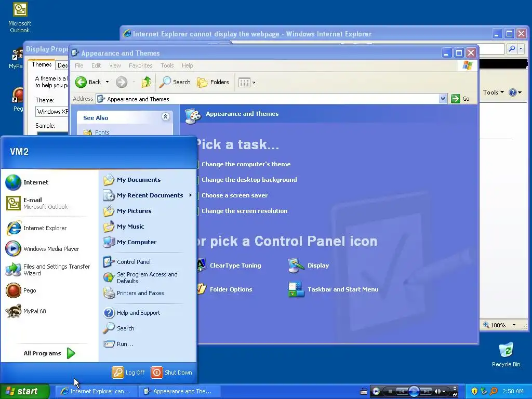Open the Edit menu

96,65
